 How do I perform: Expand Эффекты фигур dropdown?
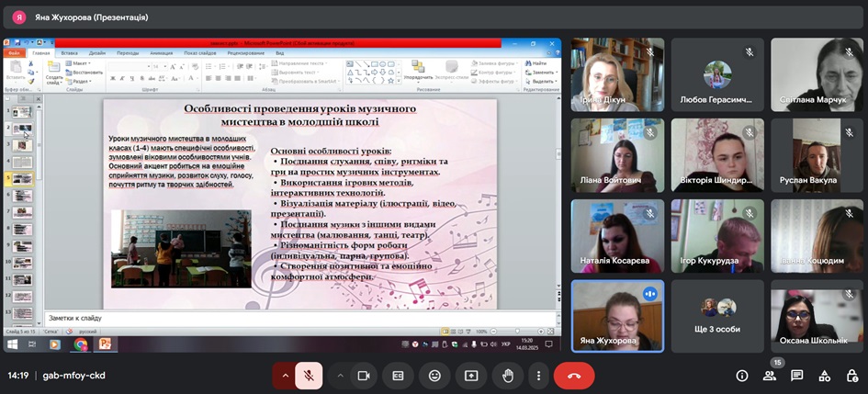(x=492, y=81)
